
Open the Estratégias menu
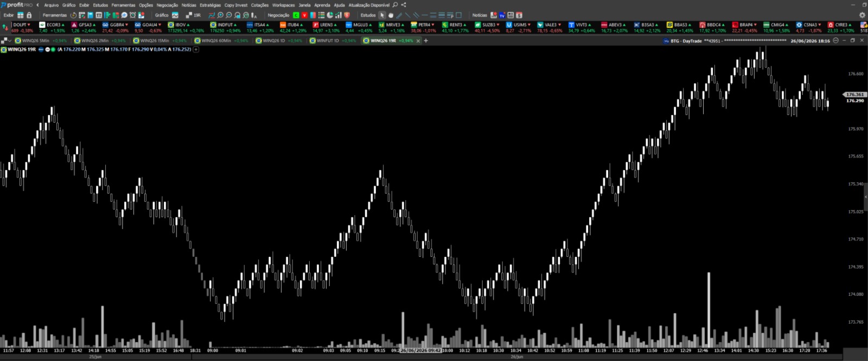(x=210, y=5)
